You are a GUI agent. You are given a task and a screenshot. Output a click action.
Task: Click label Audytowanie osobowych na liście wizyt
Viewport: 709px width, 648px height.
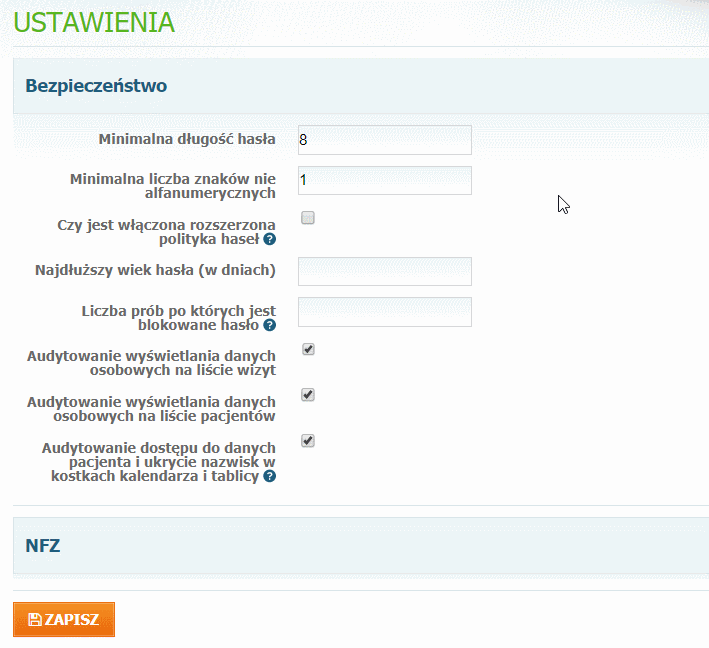tap(151, 363)
